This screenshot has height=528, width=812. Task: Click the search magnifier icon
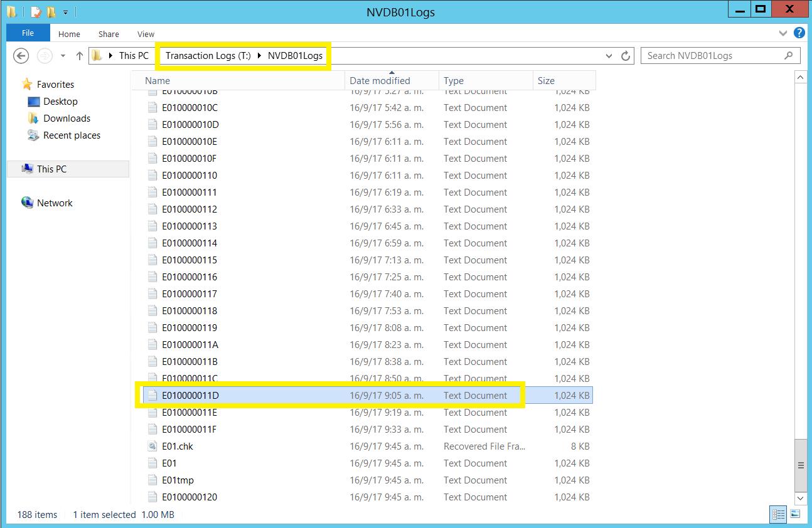789,56
